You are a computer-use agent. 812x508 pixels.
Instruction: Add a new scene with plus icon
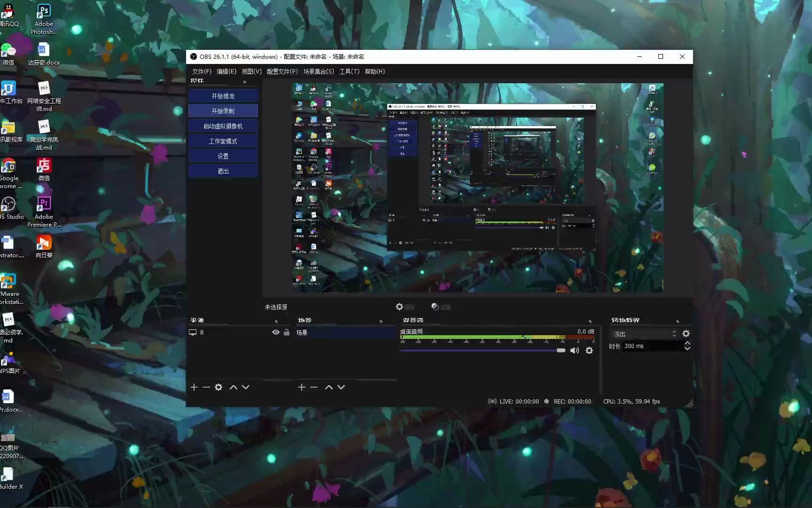point(302,387)
